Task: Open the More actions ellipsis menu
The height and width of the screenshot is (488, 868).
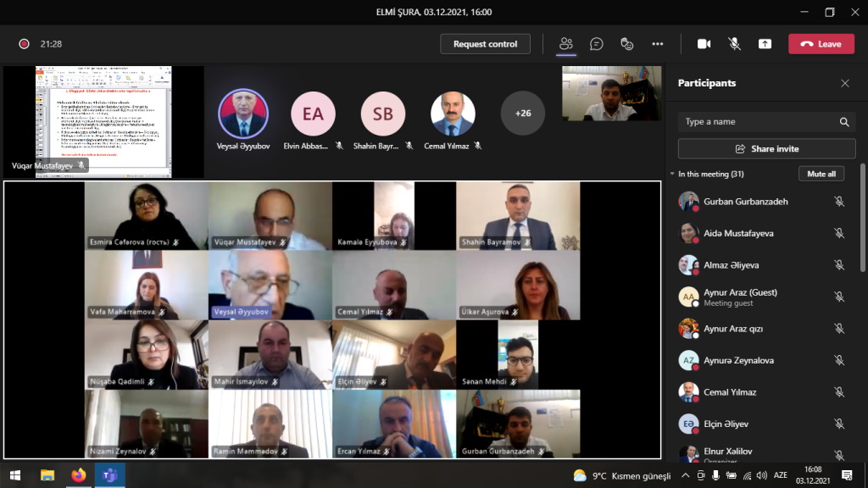Action: tap(657, 44)
